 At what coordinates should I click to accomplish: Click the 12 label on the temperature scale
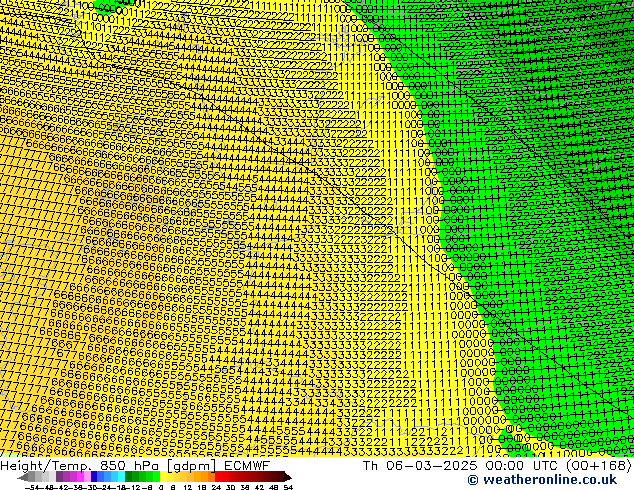187,488
